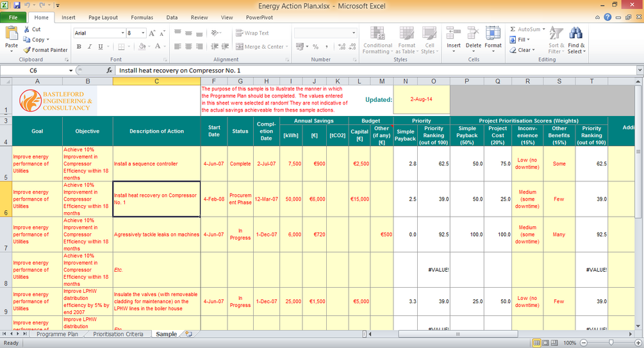Image resolution: width=644 pixels, height=348 pixels.
Task: Expand AutoSum dropdown arrow
Action: pyautogui.click(x=544, y=29)
